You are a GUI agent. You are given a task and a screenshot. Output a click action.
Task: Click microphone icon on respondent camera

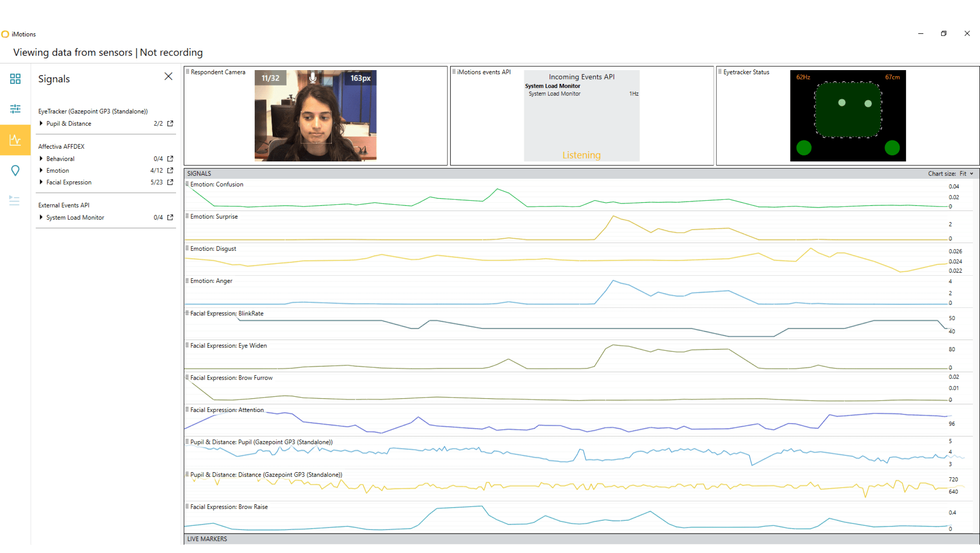point(313,78)
